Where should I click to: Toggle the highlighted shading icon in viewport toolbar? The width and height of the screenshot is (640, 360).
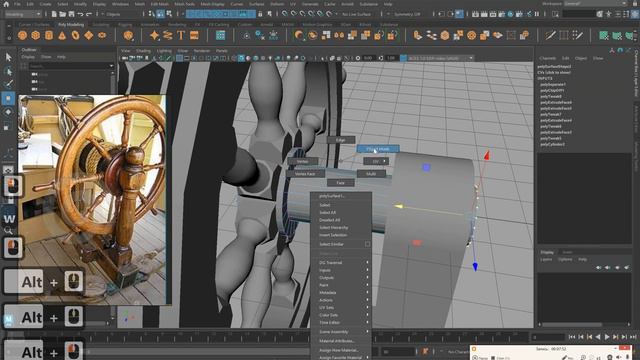(x=242, y=58)
